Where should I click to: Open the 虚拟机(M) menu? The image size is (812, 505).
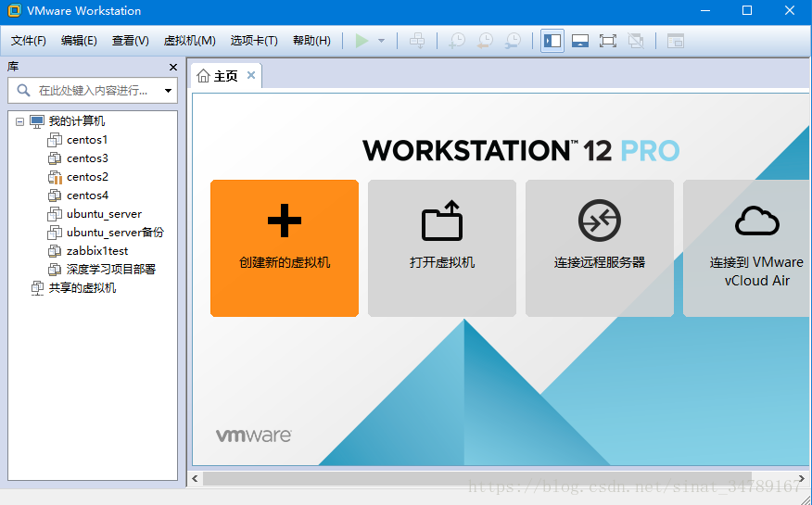(189, 41)
